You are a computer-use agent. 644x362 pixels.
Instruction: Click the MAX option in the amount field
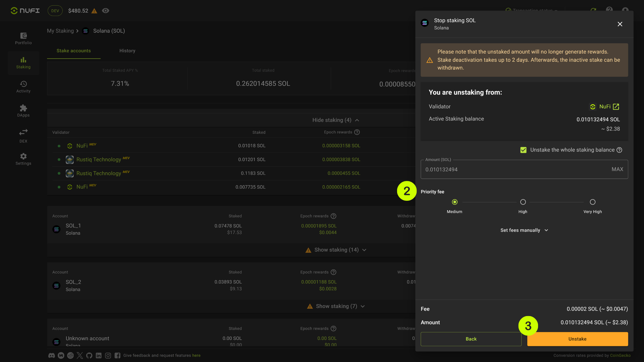click(617, 169)
